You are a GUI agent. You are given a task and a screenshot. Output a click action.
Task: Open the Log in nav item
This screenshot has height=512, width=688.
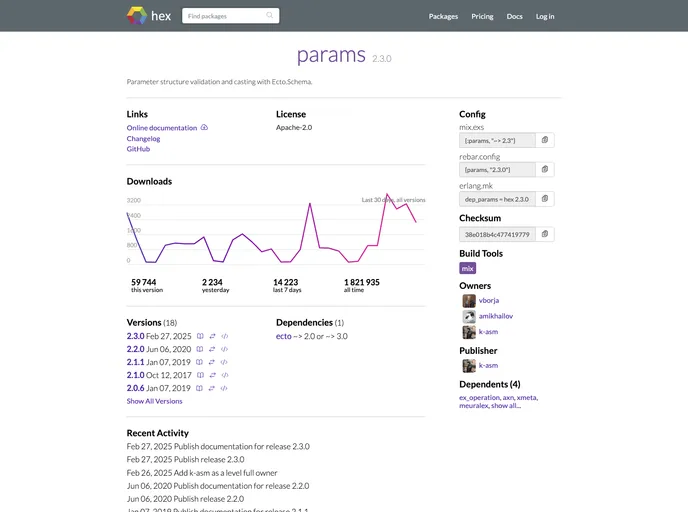coord(545,16)
